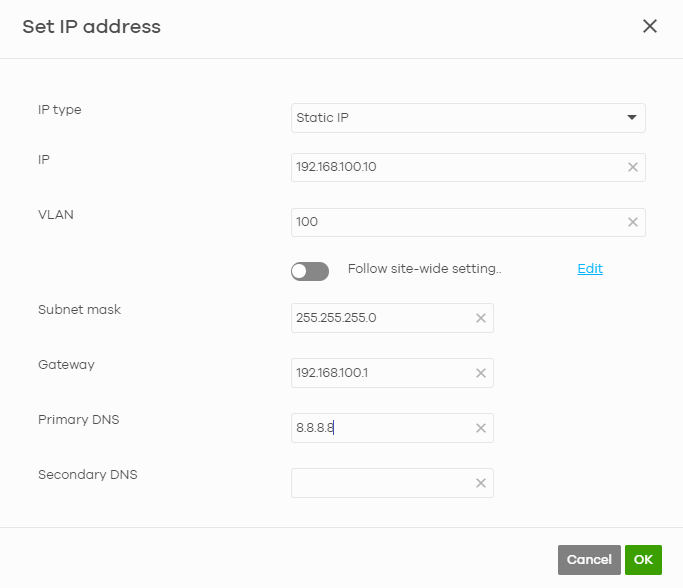Clear the IP field with its X icon
This screenshot has width=683, height=588.
[632, 167]
